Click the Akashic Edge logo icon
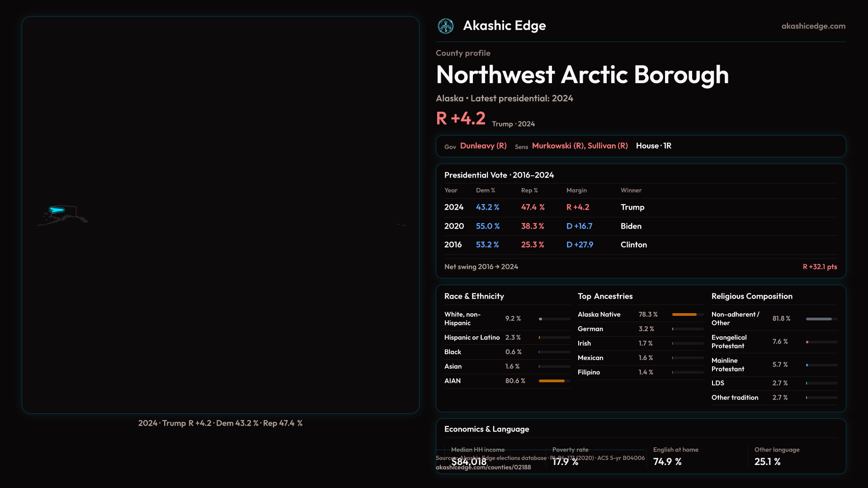Screen dimensions: 868x488 point(446,26)
